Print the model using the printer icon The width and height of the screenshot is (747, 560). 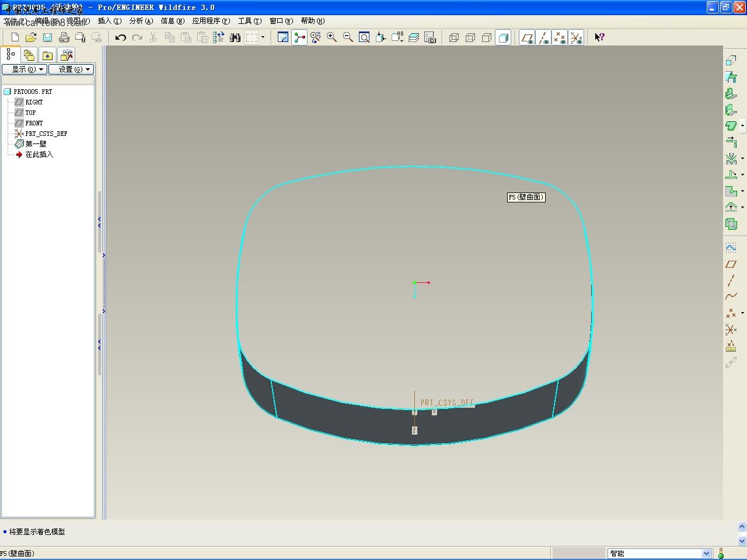pos(64,37)
